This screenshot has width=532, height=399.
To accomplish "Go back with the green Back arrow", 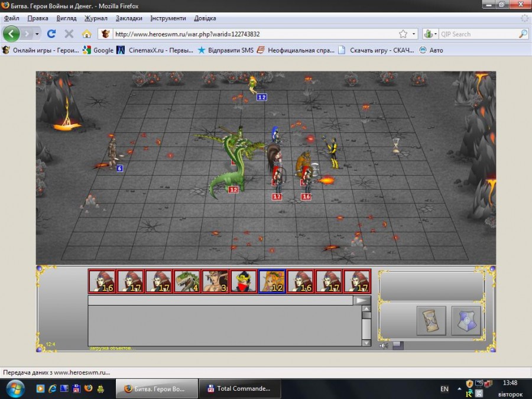I will [x=11, y=34].
